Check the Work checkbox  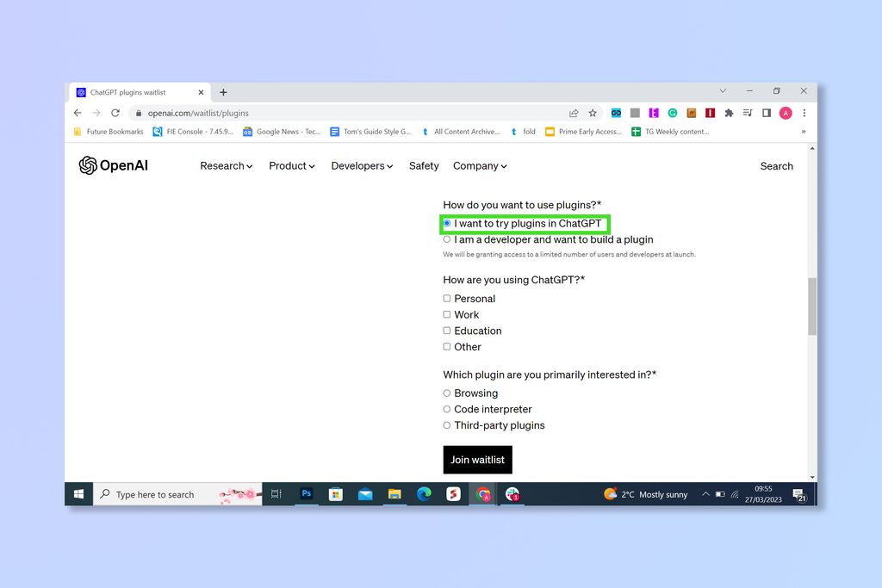[x=447, y=315]
